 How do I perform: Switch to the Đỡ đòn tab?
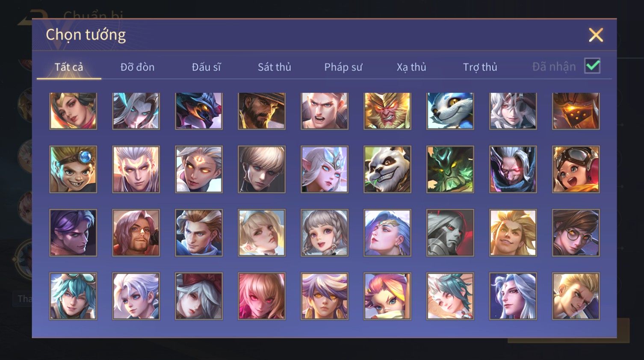(x=137, y=67)
